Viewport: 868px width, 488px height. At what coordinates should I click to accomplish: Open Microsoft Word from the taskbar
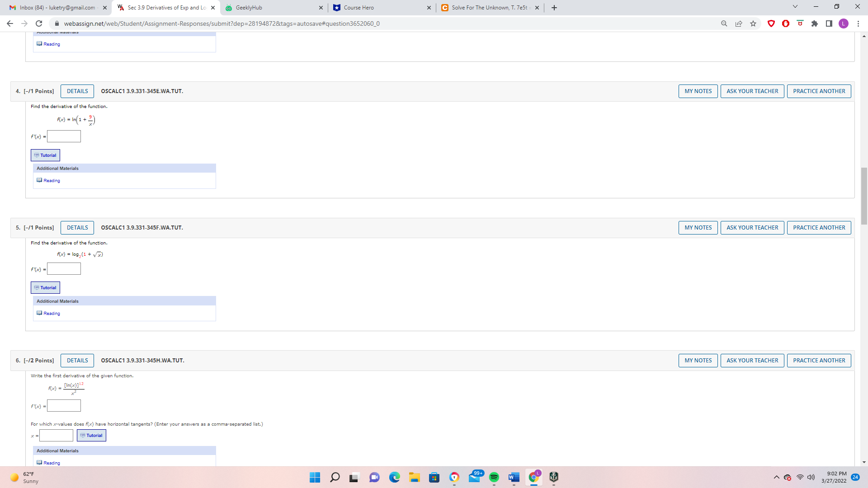pos(514,477)
